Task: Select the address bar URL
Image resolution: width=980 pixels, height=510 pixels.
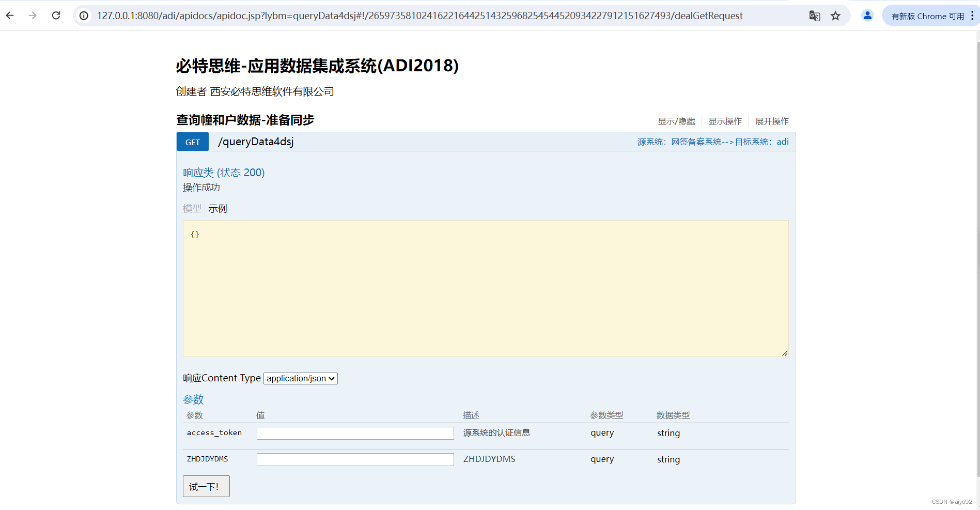Action: 419,16
